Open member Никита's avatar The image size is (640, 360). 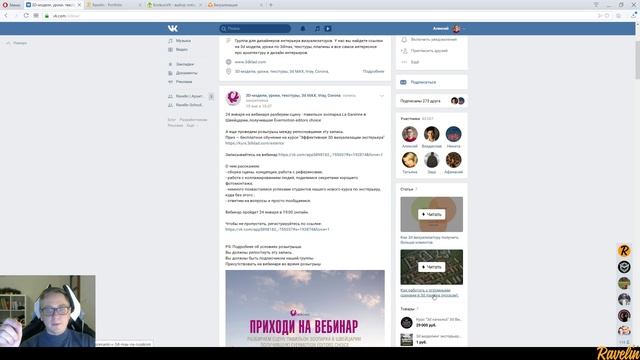pyautogui.click(x=453, y=134)
